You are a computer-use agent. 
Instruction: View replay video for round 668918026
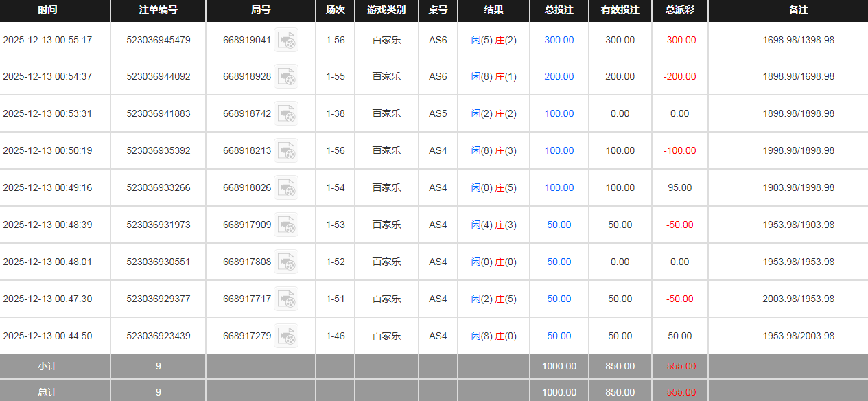[286, 188]
